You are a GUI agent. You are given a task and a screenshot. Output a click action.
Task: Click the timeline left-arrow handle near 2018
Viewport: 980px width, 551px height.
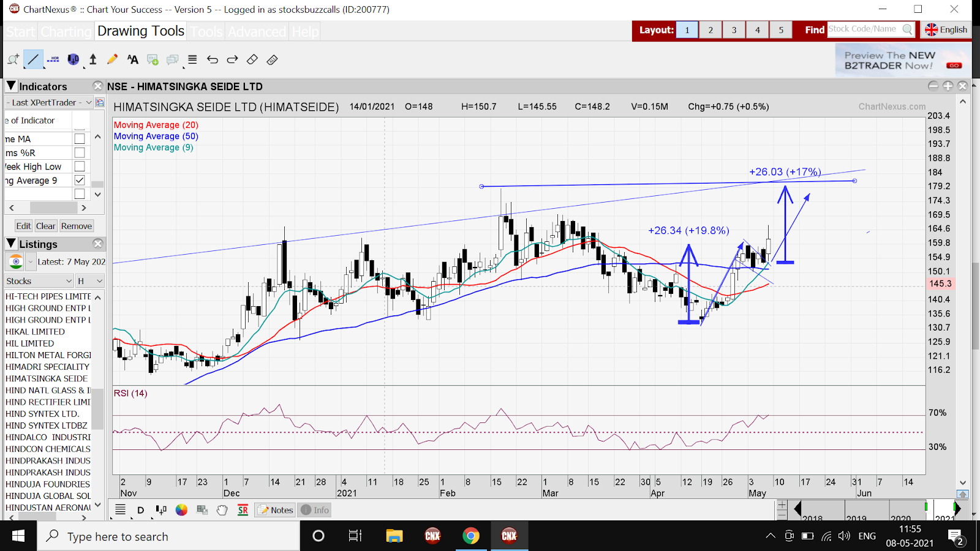coord(797,509)
